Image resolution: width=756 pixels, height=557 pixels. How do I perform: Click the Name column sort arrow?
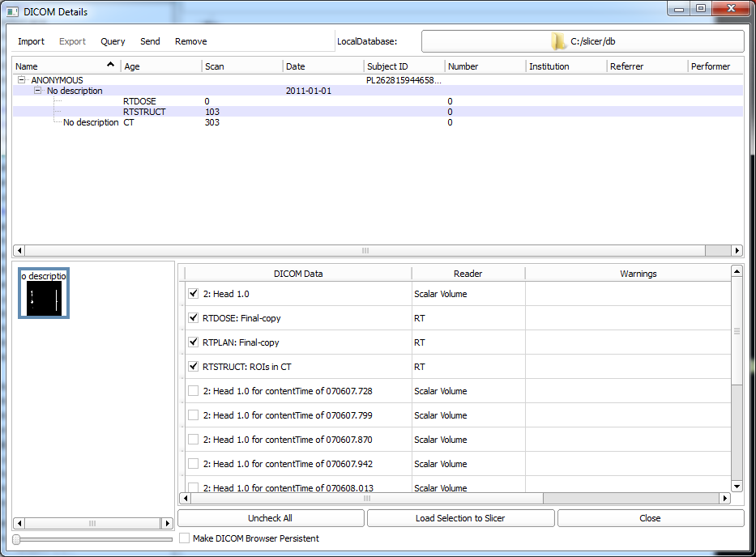tap(110, 65)
